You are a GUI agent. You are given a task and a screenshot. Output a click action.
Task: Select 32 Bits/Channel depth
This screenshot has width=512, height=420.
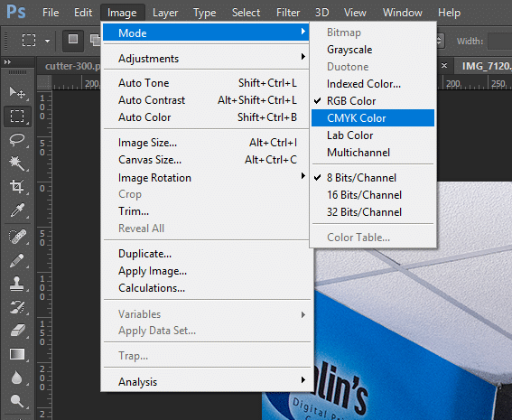pyautogui.click(x=373, y=212)
